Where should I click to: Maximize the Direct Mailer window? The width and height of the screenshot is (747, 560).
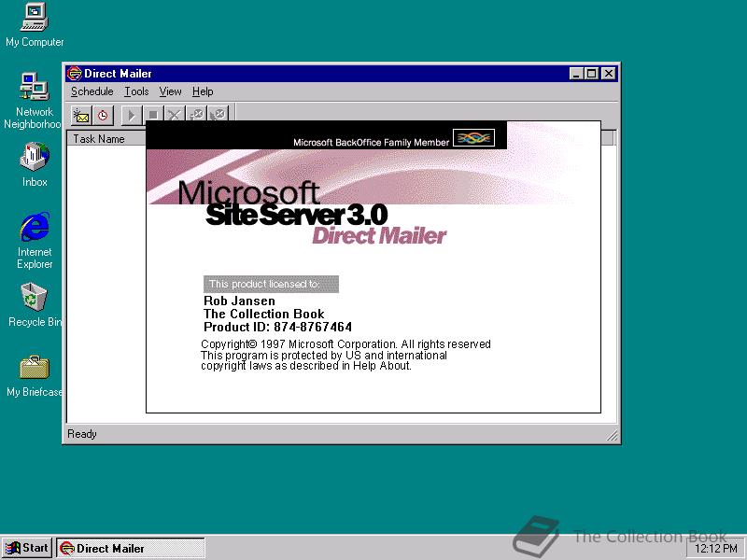592,74
